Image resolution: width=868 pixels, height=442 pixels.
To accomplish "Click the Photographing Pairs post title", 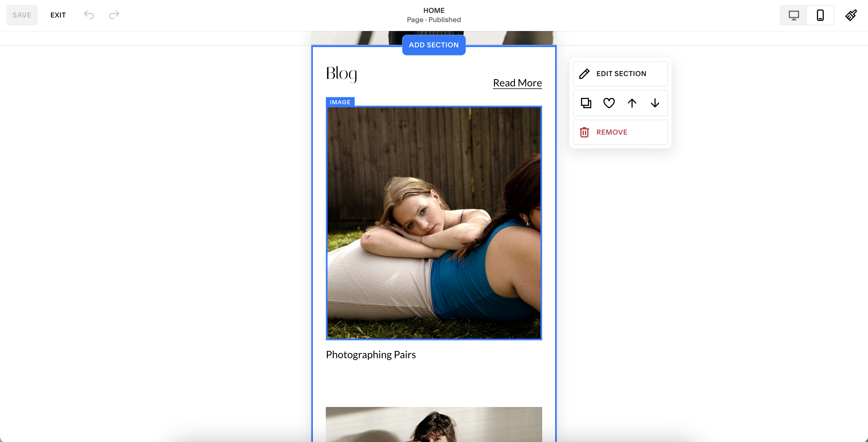I will click(371, 355).
